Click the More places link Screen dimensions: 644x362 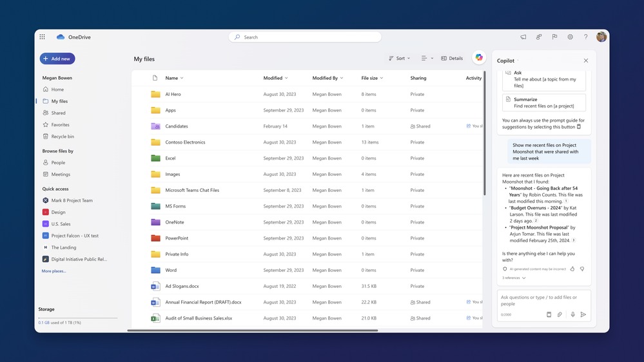[x=54, y=271]
